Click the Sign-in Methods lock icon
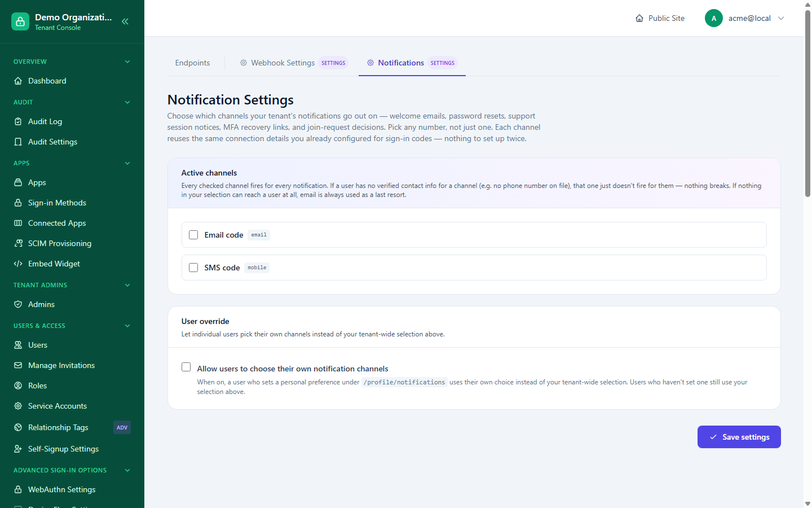812x508 pixels. 18,203
